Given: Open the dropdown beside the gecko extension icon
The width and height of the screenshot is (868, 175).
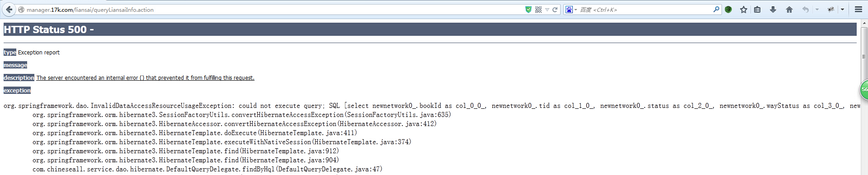Looking at the screenshot, I should (x=842, y=10).
